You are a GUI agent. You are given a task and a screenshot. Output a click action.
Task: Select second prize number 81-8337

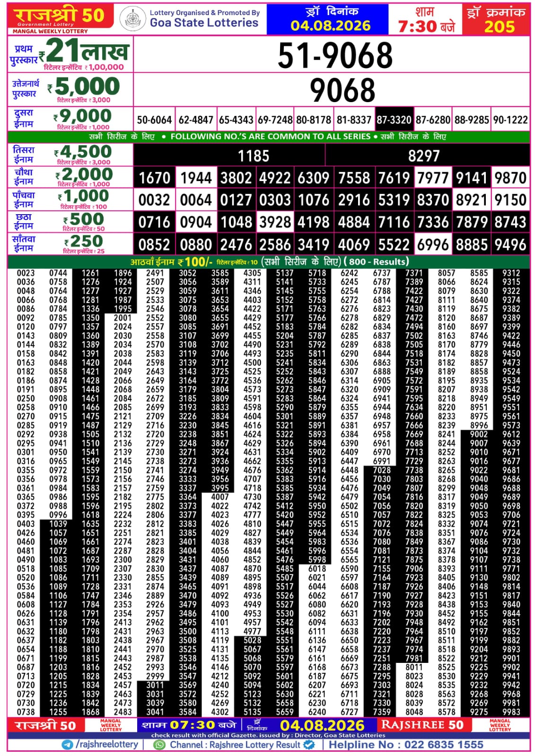pos(354,120)
